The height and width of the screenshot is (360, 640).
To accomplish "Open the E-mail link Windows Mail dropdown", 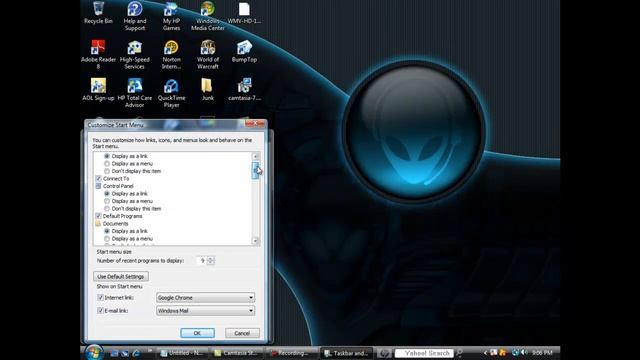I will click(x=205, y=311).
